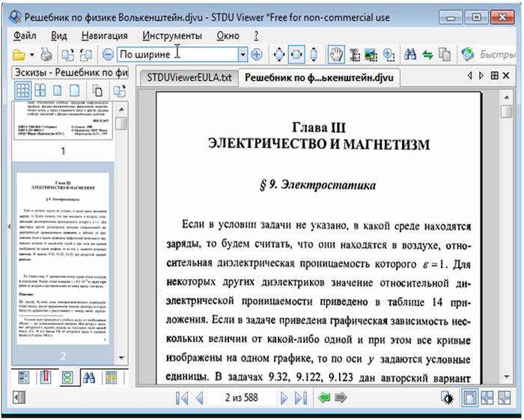Open the page brightness settings icon

click(x=447, y=398)
